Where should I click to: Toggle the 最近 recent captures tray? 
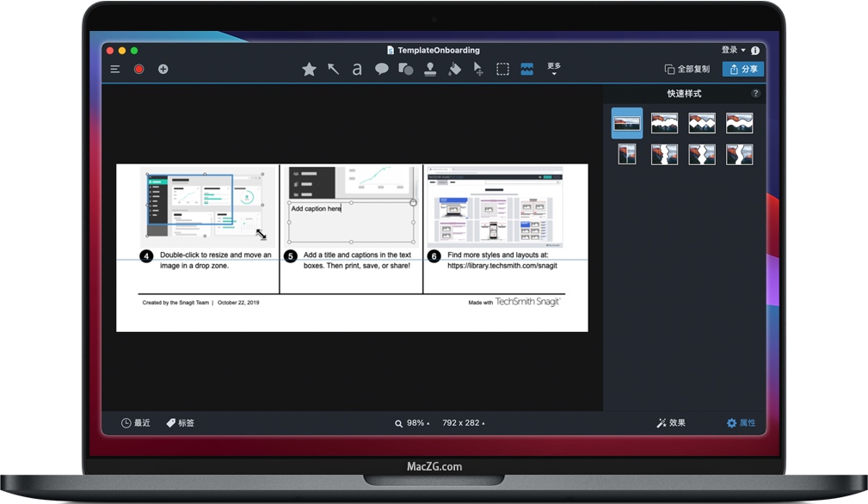pos(136,422)
